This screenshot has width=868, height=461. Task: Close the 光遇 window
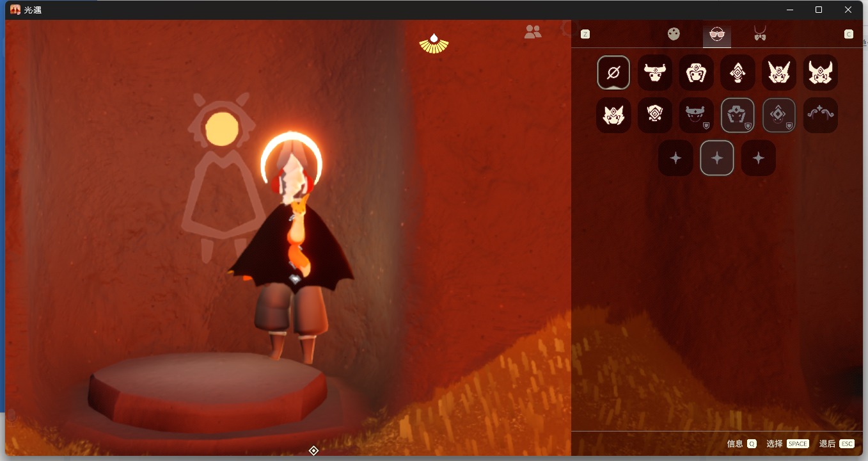848,10
